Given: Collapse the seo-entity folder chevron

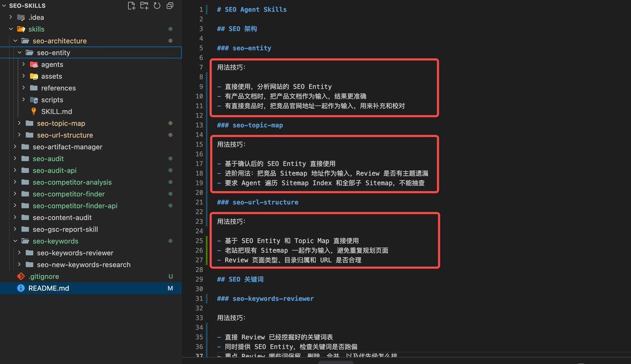Looking at the screenshot, I should click(x=19, y=53).
